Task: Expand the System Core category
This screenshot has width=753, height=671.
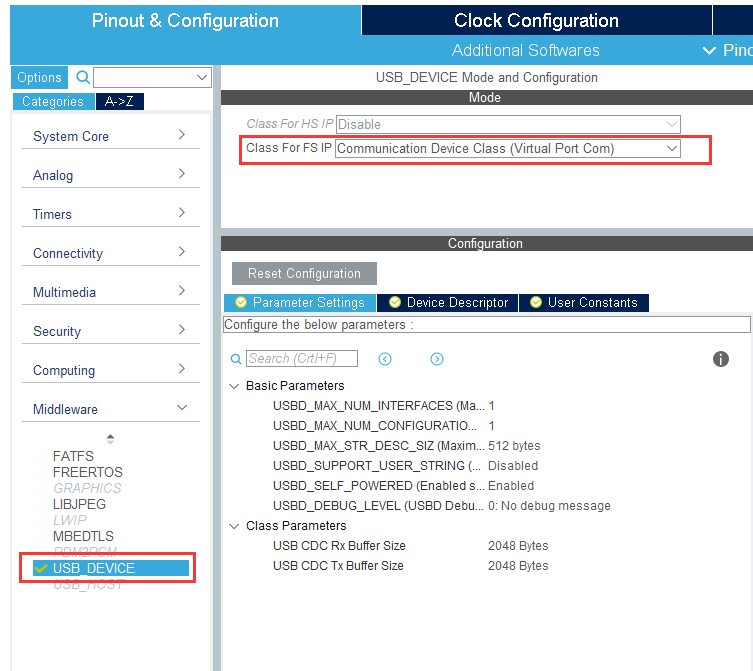Action: (x=110, y=136)
